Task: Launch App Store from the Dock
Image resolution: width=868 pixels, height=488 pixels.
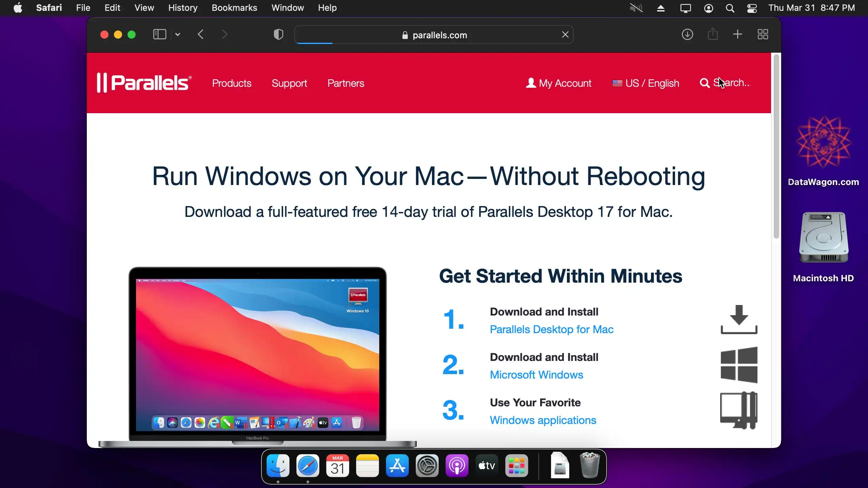Action: pos(397,466)
